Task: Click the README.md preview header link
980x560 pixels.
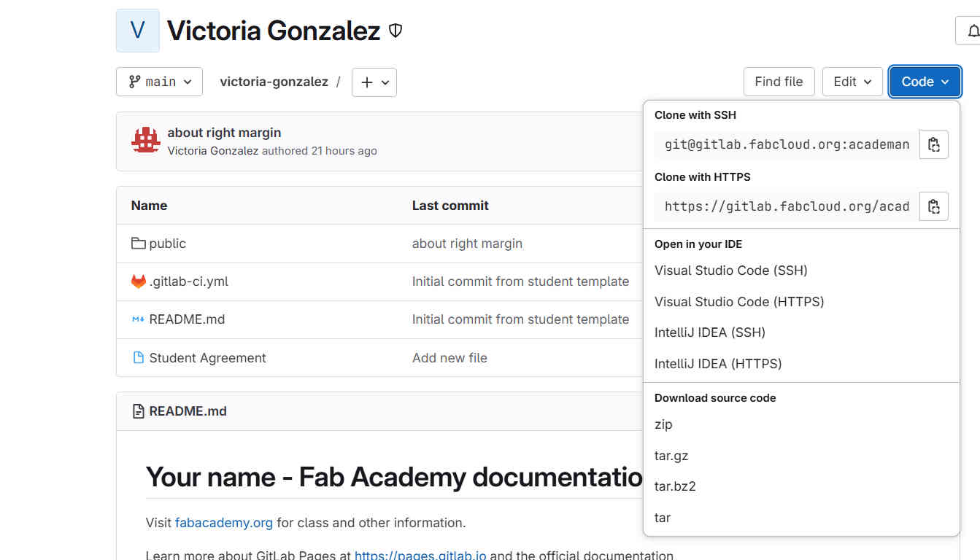Action: pos(188,411)
